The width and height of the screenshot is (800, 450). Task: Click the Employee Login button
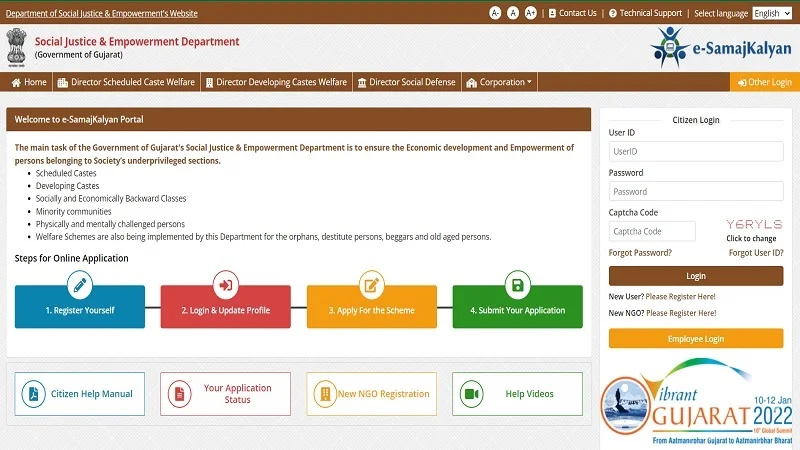(696, 339)
